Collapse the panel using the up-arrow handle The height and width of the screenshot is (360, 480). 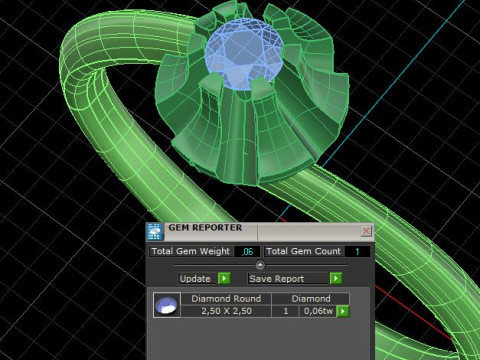click(x=260, y=265)
